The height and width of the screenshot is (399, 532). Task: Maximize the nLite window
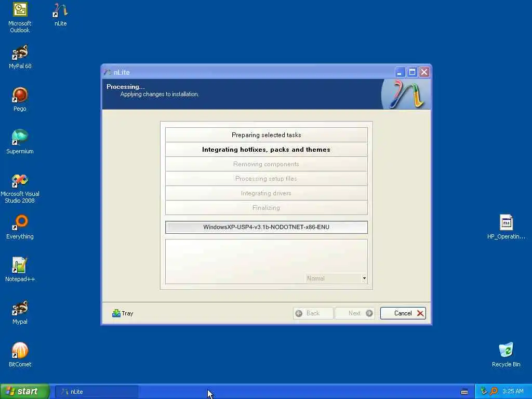pos(412,72)
